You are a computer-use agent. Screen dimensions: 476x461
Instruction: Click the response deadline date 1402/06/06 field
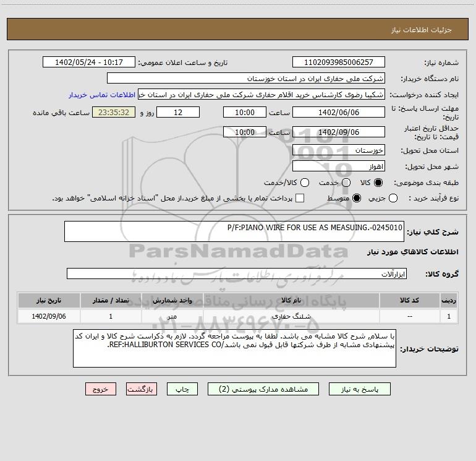coord(339,112)
